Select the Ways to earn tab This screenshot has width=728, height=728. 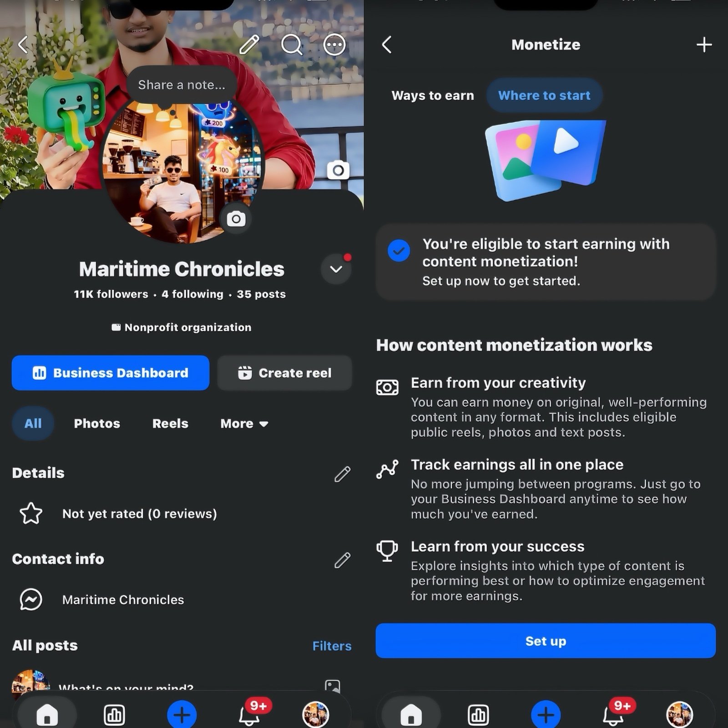tap(433, 96)
